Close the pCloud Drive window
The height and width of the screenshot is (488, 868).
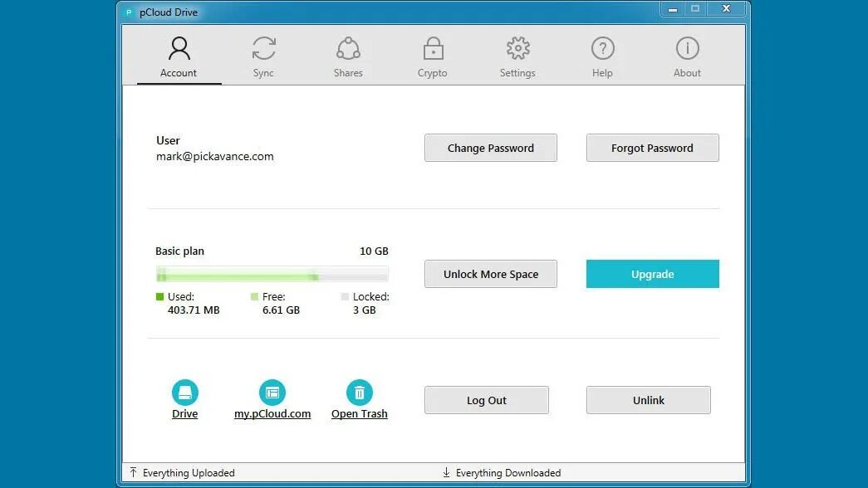(726, 9)
